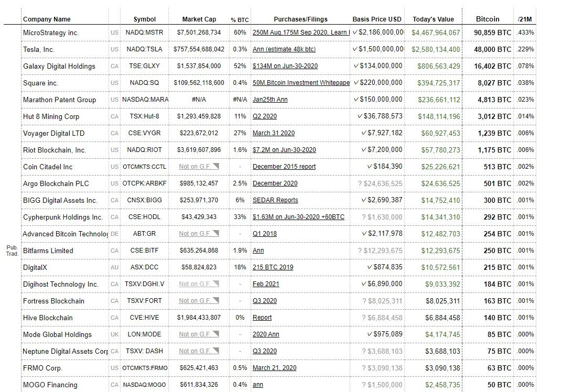Open Argo Blockchain 'December 2020' link
The width and height of the screenshot is (562, 392).
click(x=275, y=183)
